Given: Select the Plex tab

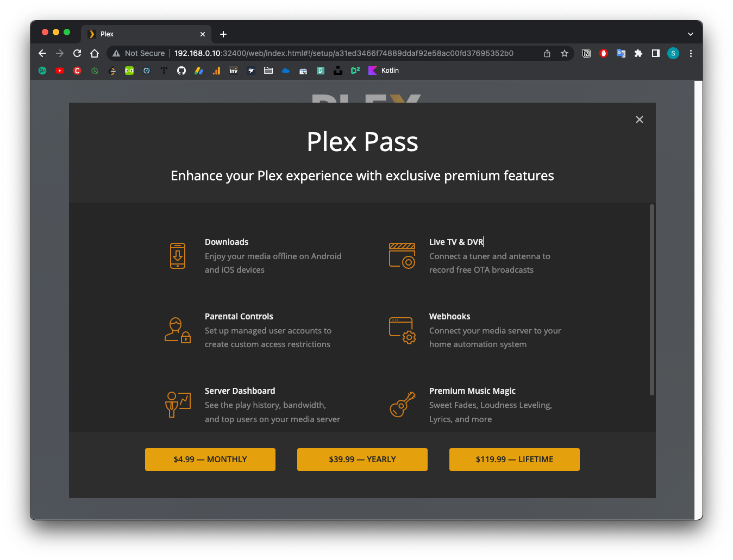Looking at the screenshot, I should tap(146, 34).
